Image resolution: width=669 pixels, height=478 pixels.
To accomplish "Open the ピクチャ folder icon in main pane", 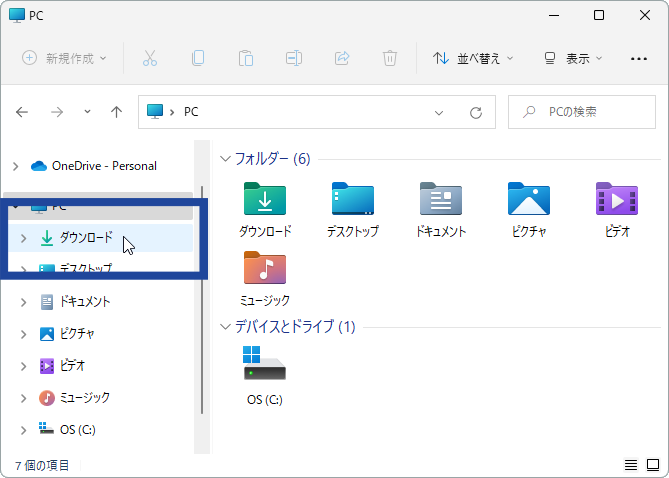I will tap(528, 200).
